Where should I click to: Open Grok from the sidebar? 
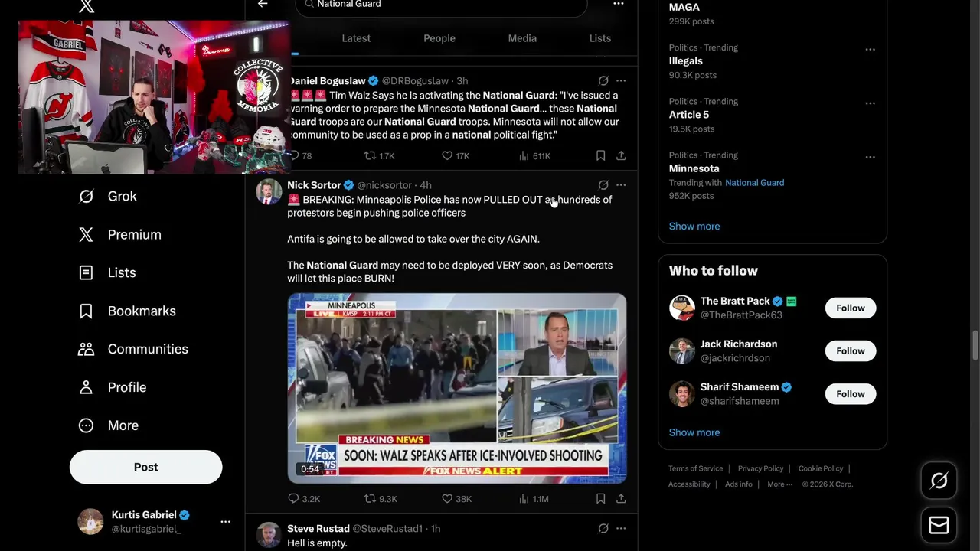[122, 197]
